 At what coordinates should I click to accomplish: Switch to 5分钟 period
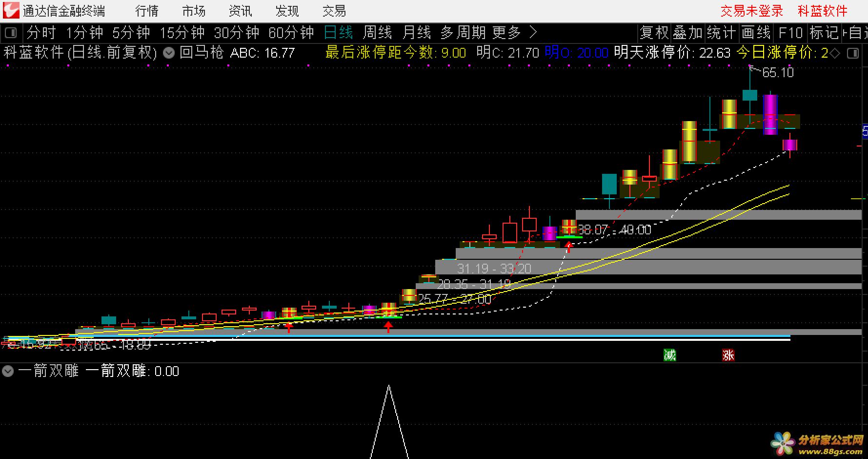[x=131, y=33]
